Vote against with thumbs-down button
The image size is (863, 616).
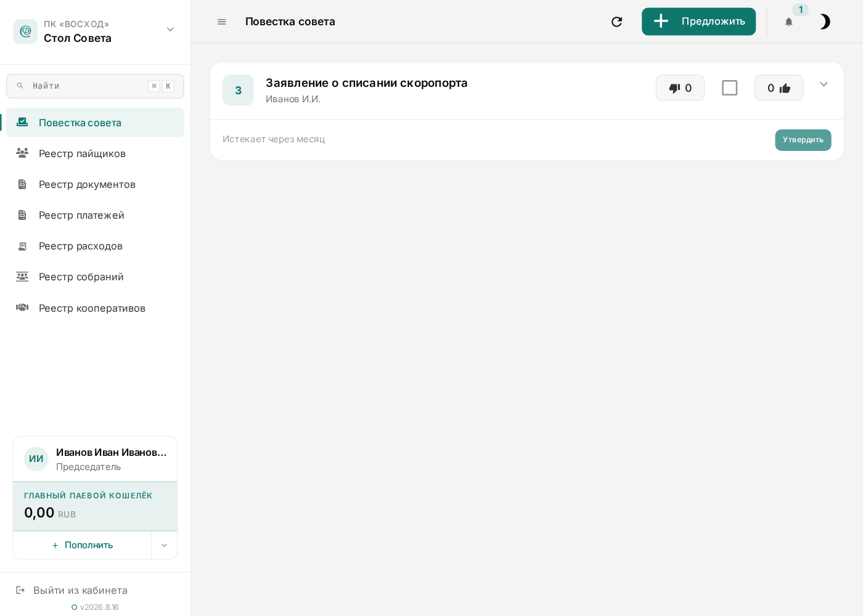click(x=680, y=88)
